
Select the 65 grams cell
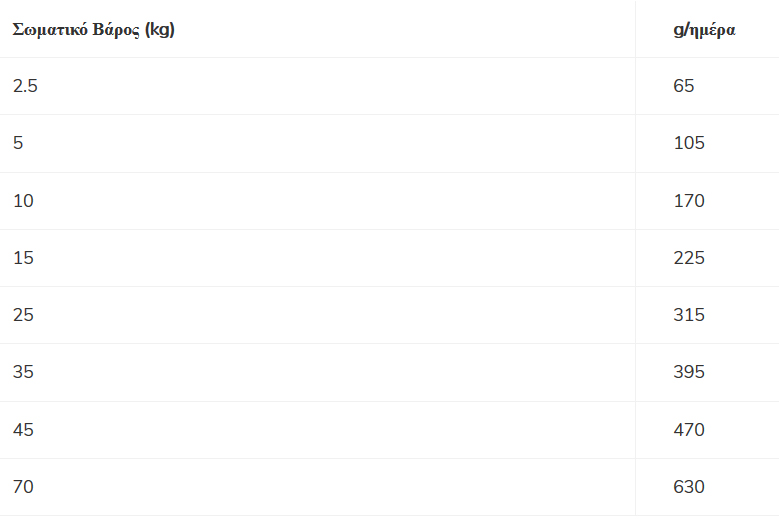[684, 86]
